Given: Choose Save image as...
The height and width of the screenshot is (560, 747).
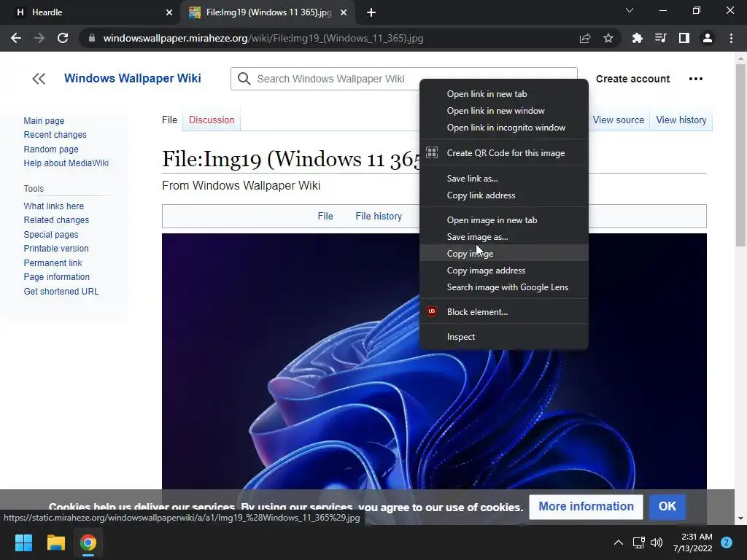Looking at the screenshot, I should tap(503, 237).
